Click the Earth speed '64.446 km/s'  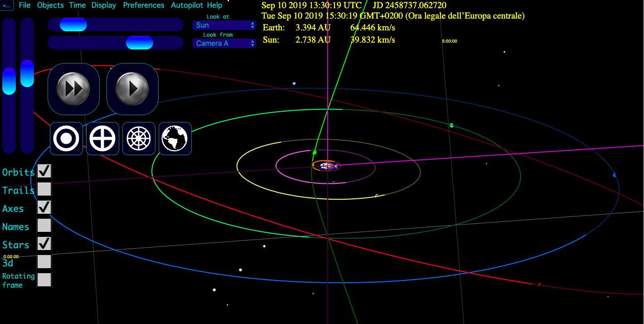(373, 28)
